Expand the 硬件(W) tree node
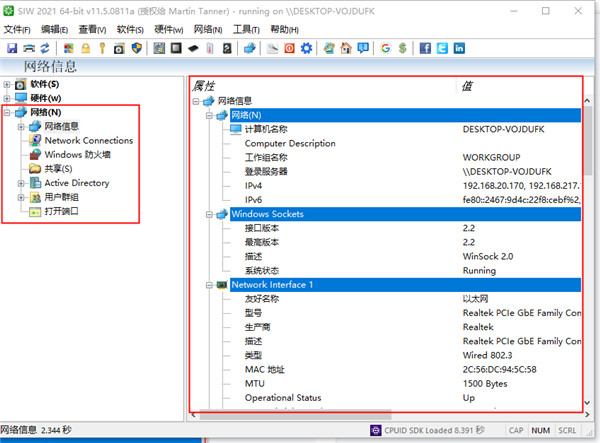 (x=8, y=98)
